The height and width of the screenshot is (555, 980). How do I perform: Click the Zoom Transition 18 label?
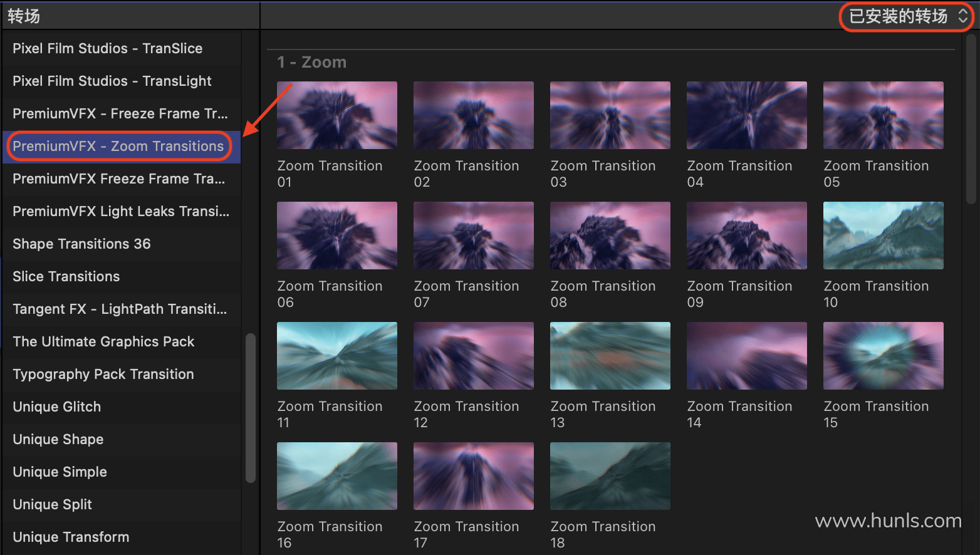(x=603, y=535)
